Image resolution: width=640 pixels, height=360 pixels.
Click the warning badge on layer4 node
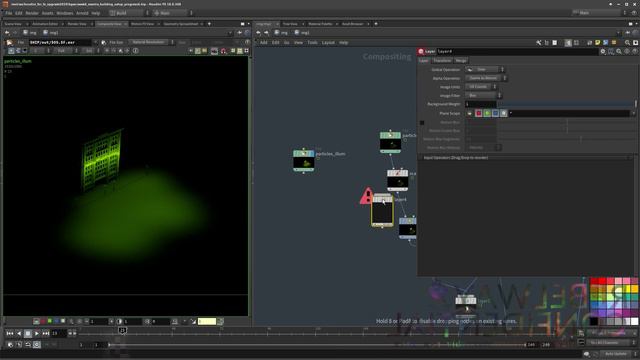coord(366,196)
